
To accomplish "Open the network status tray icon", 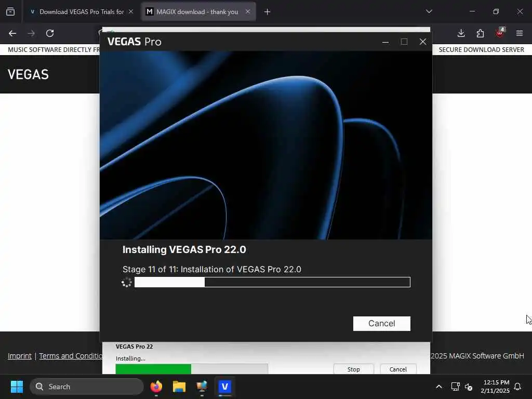I will [455, 387].
